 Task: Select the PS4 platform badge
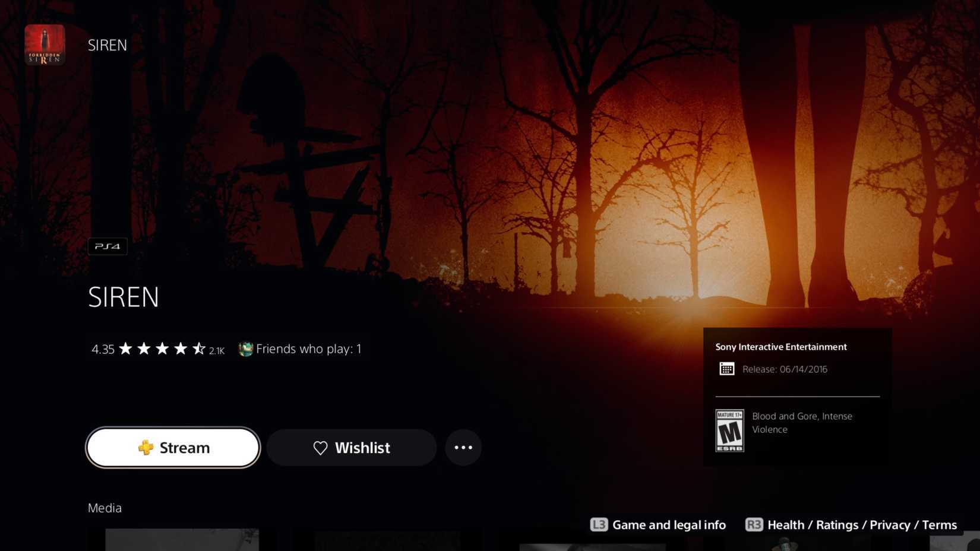[108, 246]
